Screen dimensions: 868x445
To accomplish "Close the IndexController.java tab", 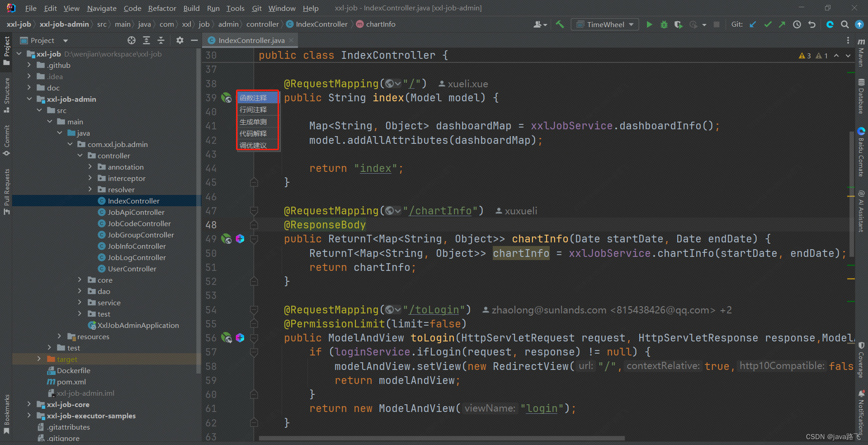I will click(x=292, y=40).
